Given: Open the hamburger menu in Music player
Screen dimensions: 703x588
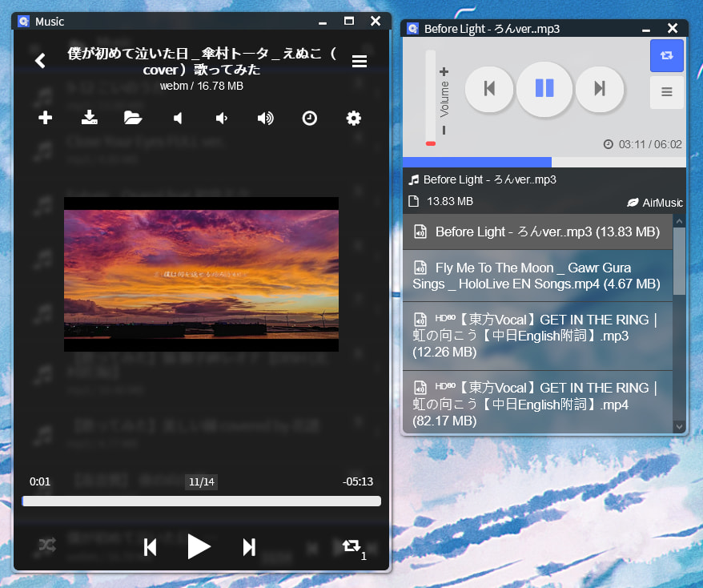Looking at the screenshot, I should [x=360, y=62].
